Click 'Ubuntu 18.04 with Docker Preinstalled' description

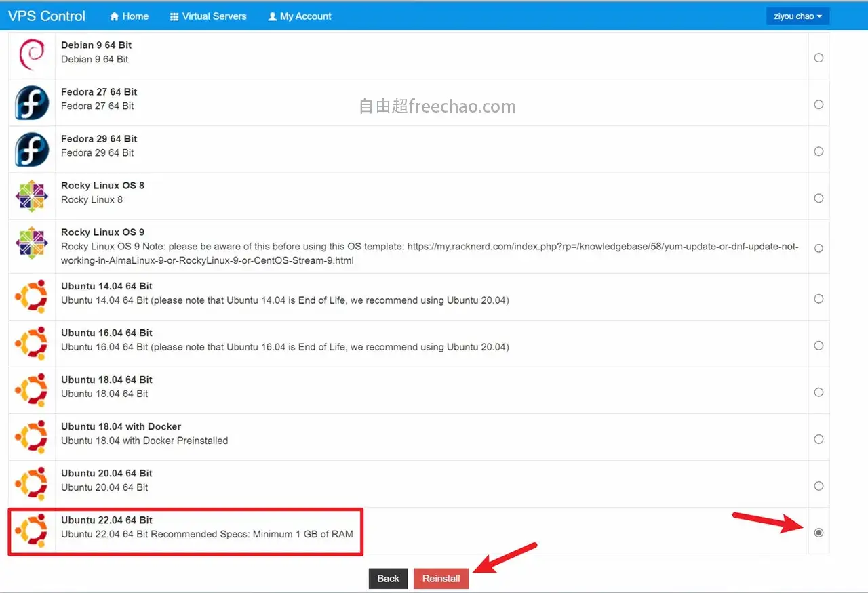pos(144,440)
